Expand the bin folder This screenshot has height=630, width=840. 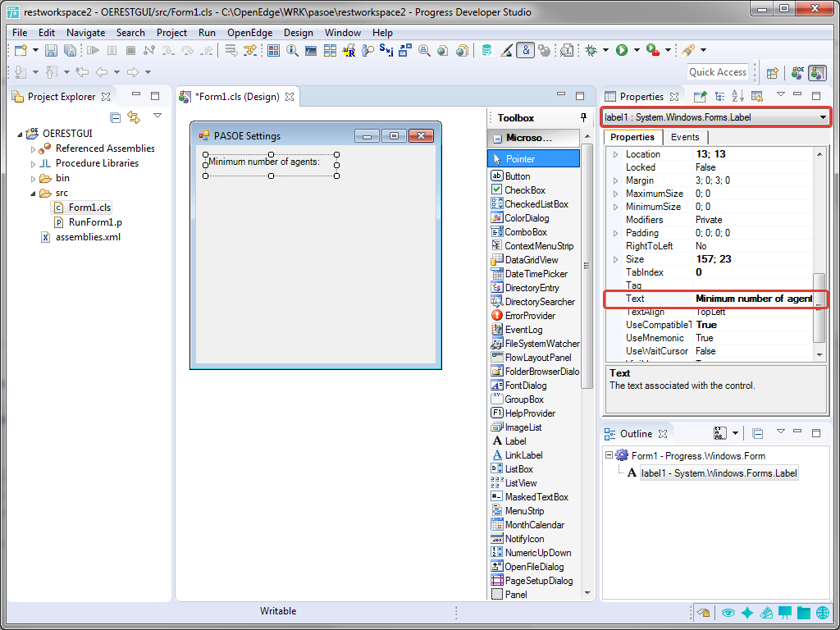tap(33, 179)
